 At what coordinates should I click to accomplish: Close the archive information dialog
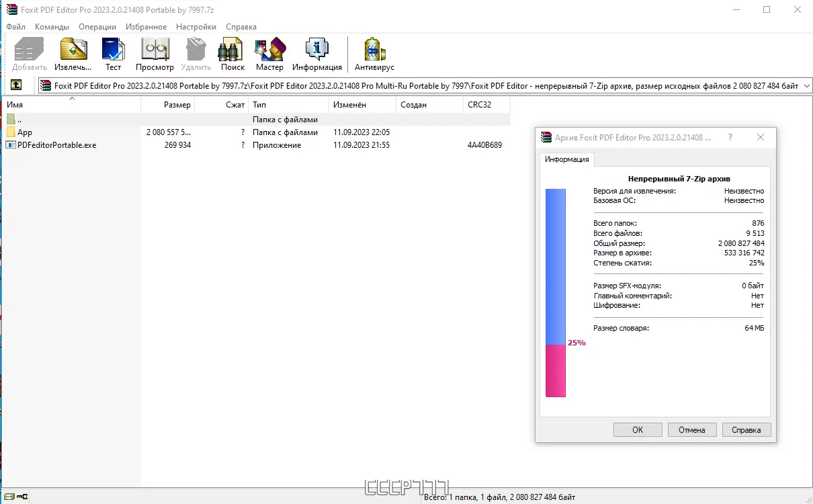tap(761, 137)
